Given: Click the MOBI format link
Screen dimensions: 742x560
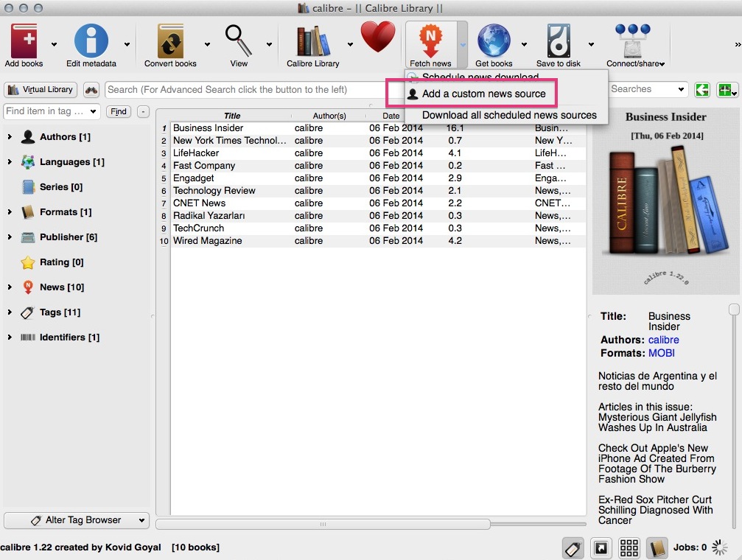Looking at the screenshot, I should point(662,353).
